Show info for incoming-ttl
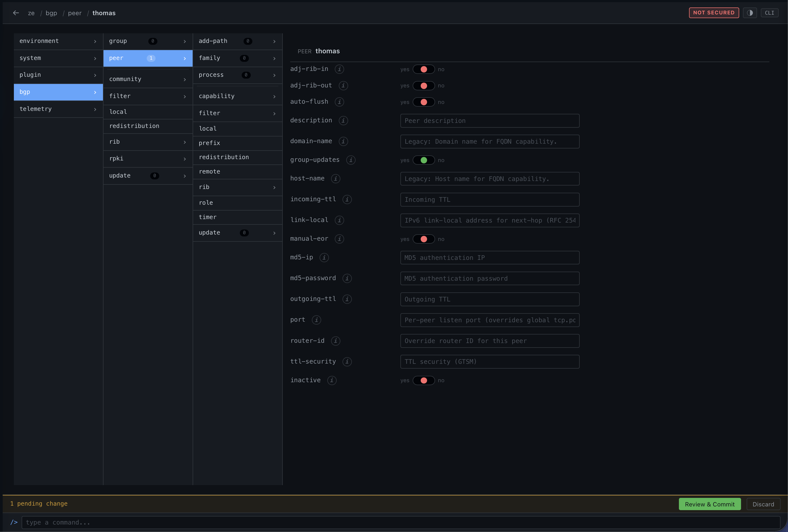 click(x=347, y=199)
